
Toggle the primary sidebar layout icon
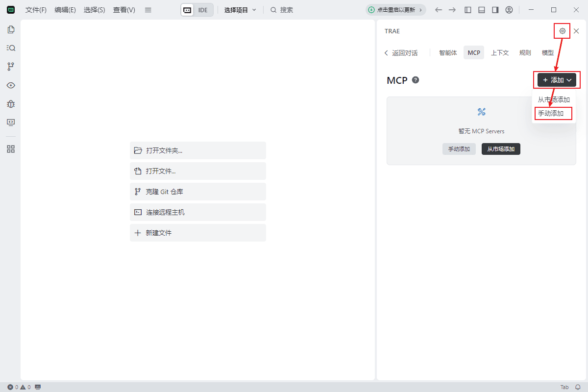[468, 10]
